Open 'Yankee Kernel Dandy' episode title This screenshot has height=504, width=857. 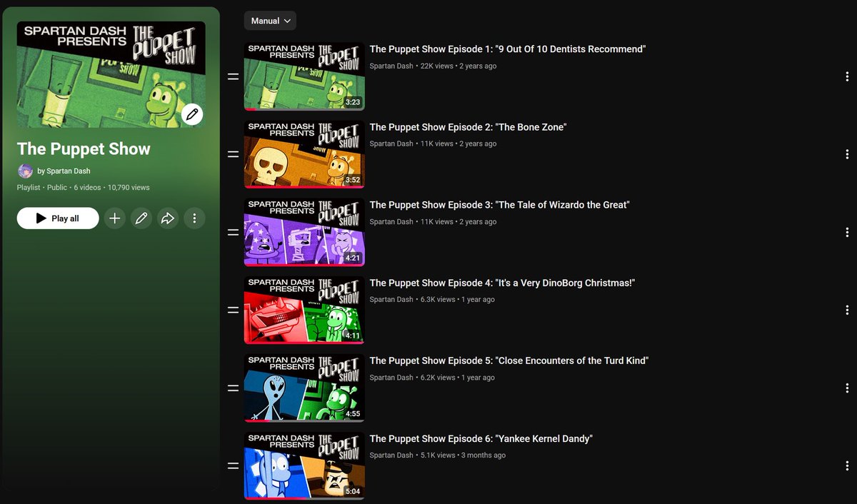(481, 438)
